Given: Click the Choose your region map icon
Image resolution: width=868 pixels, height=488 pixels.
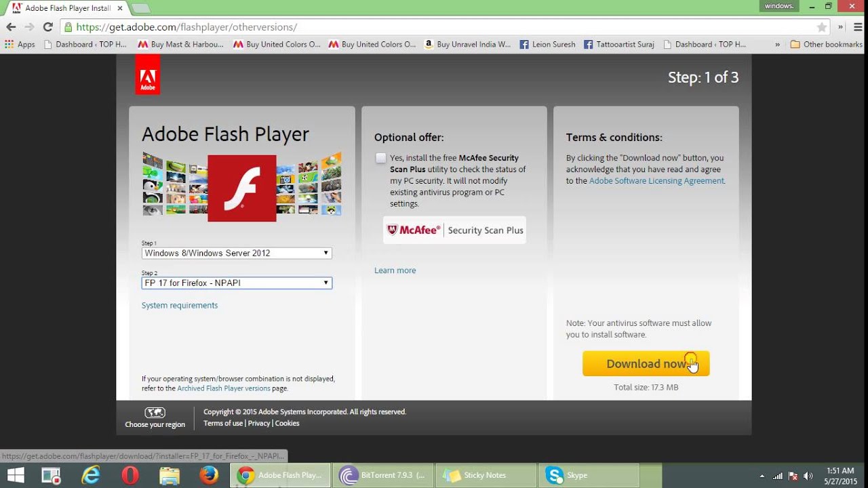Looking at the screenshot, I should pos(155,412).
